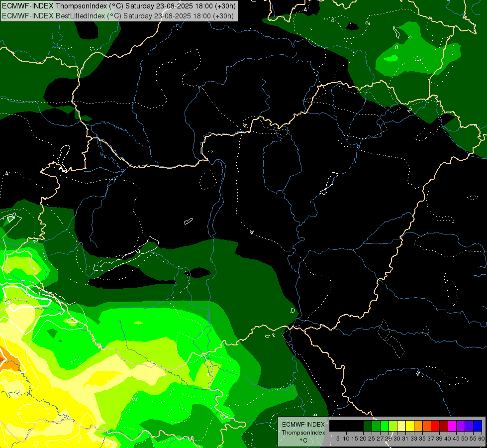Click the dark red 39–40 legend swatch
487x448 pixels.
pos(444,426)
